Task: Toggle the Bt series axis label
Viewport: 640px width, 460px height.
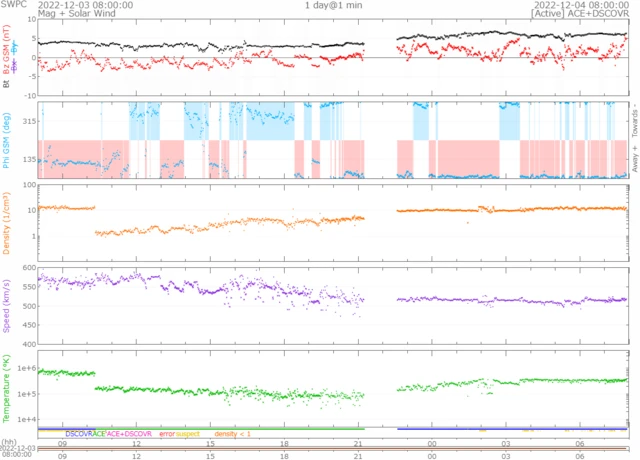Action: coord(7,84)
